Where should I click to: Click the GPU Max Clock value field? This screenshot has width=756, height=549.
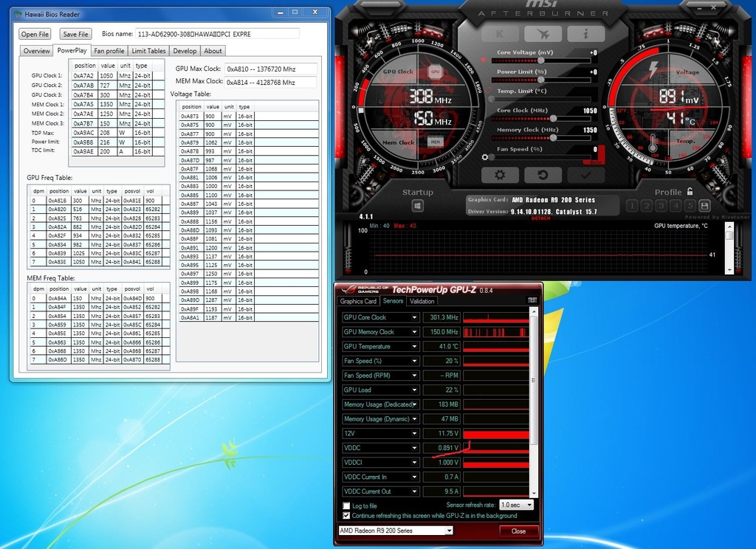271,69
